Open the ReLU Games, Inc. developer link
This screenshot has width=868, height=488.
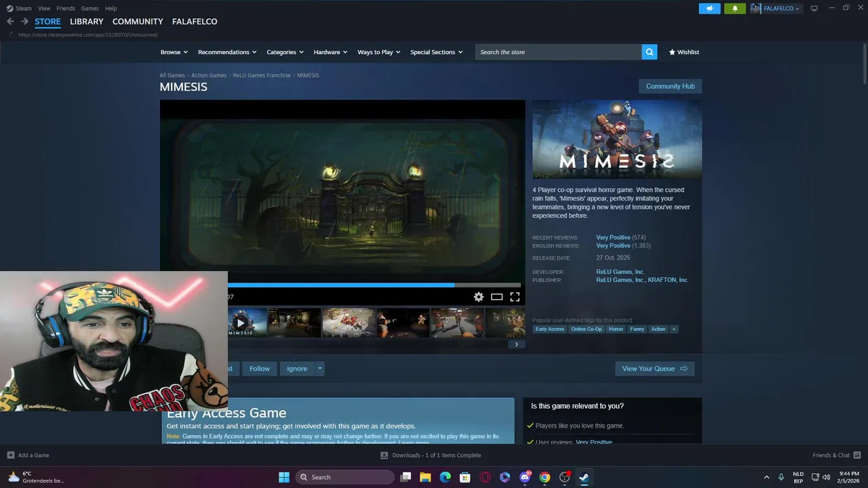[x=620, y=272]
